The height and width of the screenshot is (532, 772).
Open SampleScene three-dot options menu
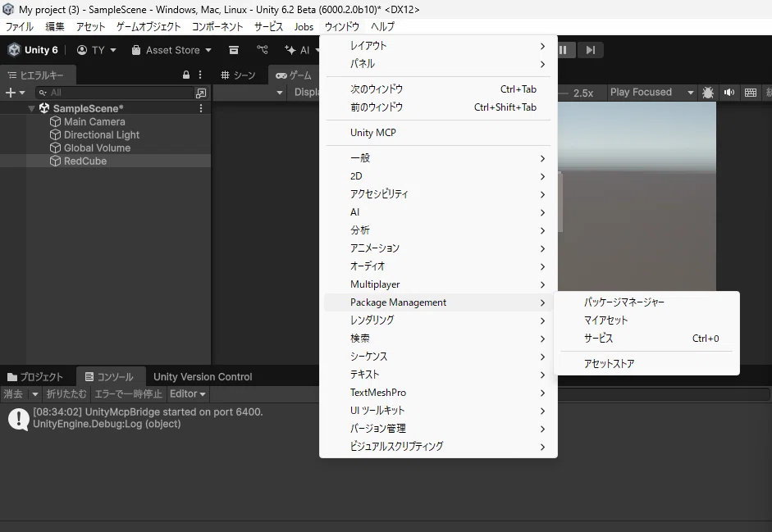pyautogui.click(x=201, y=108)
